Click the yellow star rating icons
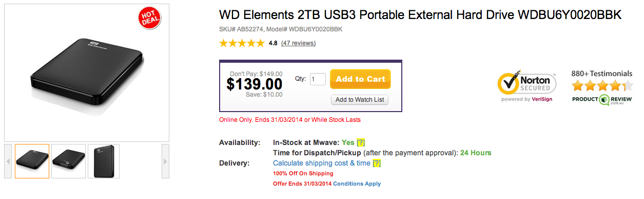The height and width of the screenshot is (199, 644). click(x=242, y=43)
